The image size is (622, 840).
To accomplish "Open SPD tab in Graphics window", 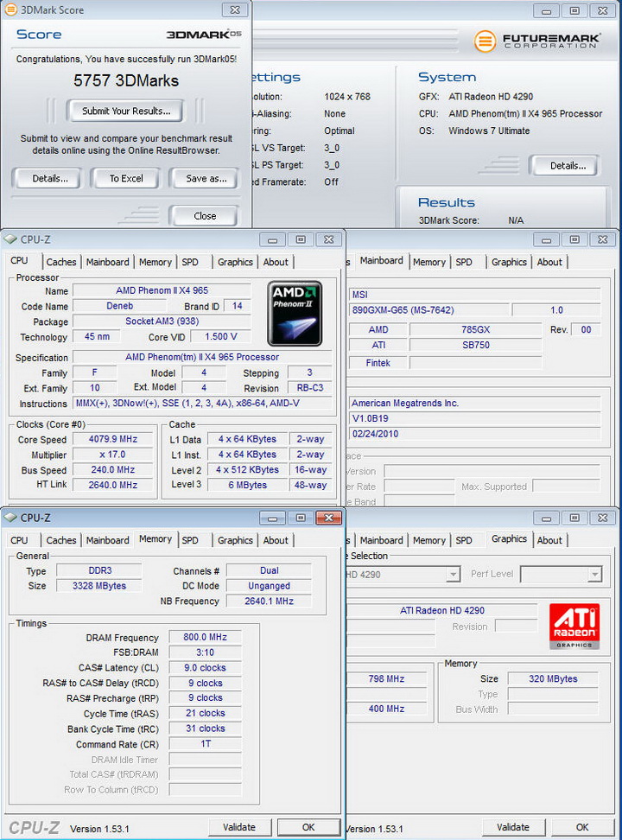I will (x=464, y=540).
